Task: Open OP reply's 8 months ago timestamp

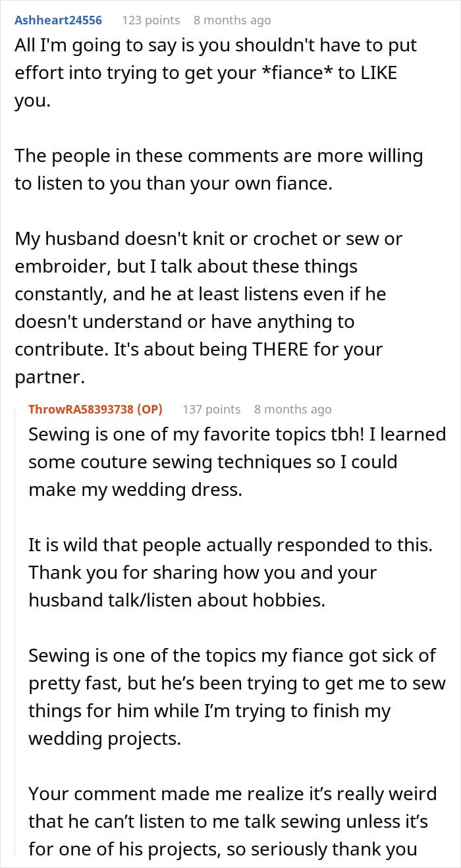Action: [x=293, y=409]
